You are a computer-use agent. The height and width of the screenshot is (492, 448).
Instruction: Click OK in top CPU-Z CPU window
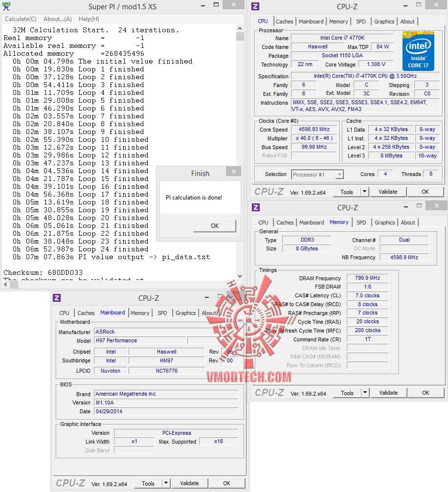click(x=425, y=192)
